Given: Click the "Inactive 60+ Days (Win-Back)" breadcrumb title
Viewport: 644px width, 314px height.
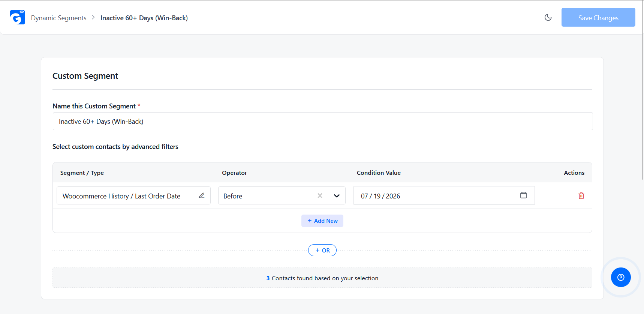Looking at the screenshot, I should 144,18.
